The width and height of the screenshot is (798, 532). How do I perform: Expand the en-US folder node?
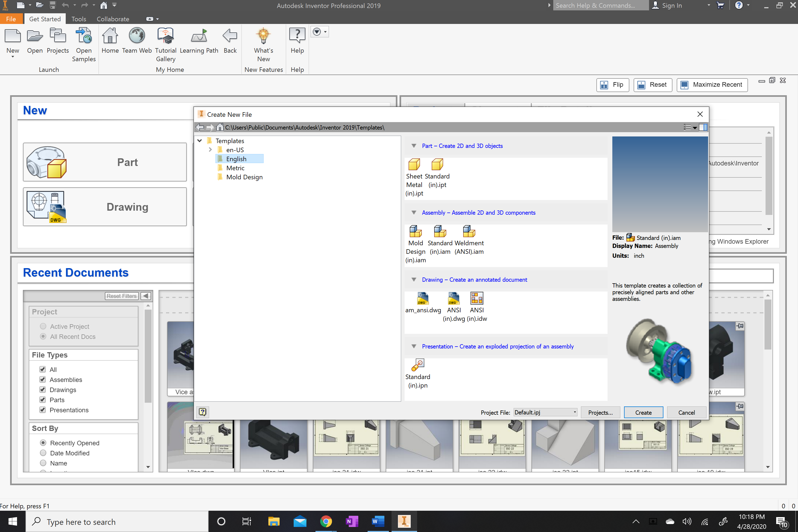pos(210,149)
